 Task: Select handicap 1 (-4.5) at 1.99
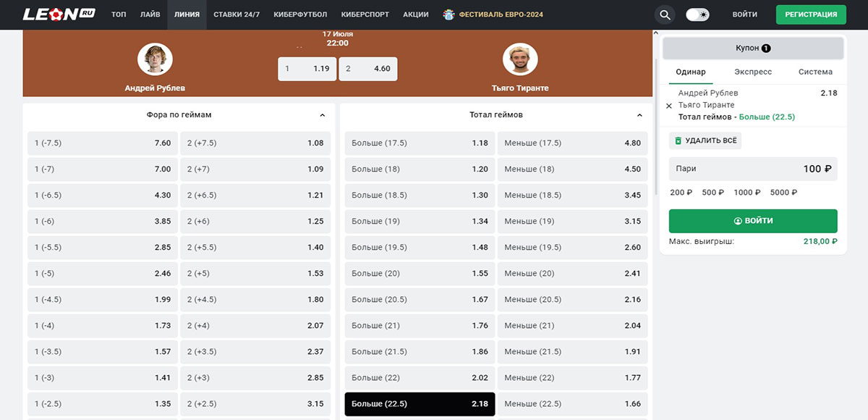(103, 300)
